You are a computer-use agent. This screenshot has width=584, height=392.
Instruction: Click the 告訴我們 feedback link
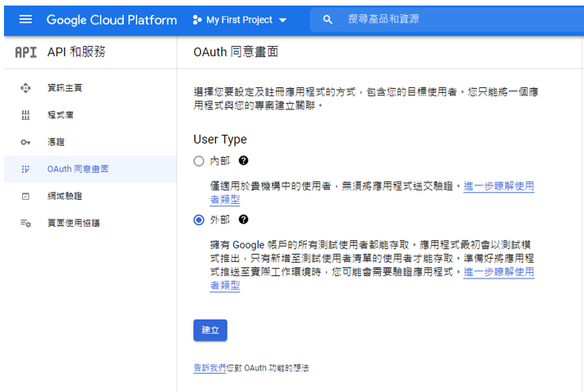pyautogui.click(x=211, y=368)
